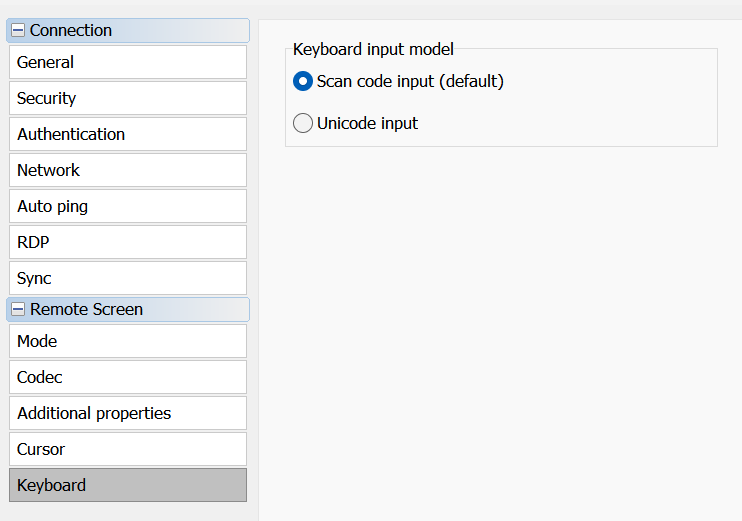Collapse Remote Screen section via minus icon
Viewport: 742px width, 521px height.
[18, 310]
